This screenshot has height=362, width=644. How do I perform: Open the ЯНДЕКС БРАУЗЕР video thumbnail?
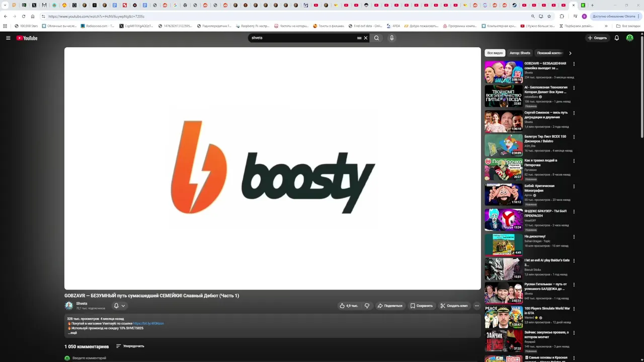point(504,220)
